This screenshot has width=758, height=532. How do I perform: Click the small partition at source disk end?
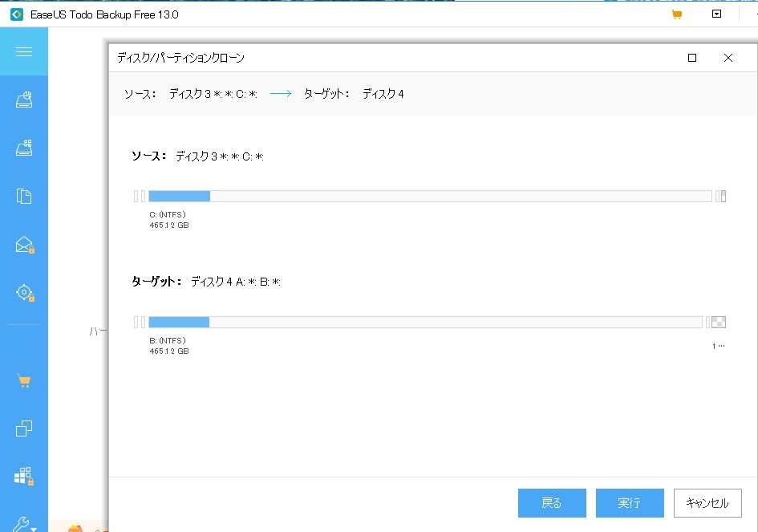724,196
